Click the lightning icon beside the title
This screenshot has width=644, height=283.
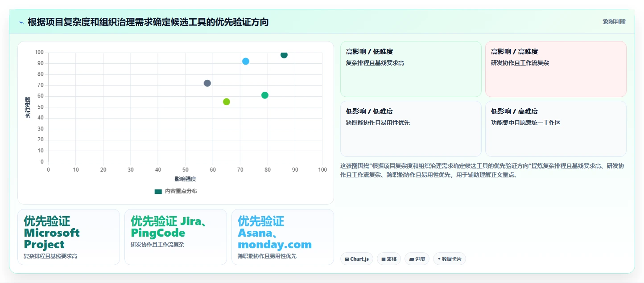[x=21, y=22]
